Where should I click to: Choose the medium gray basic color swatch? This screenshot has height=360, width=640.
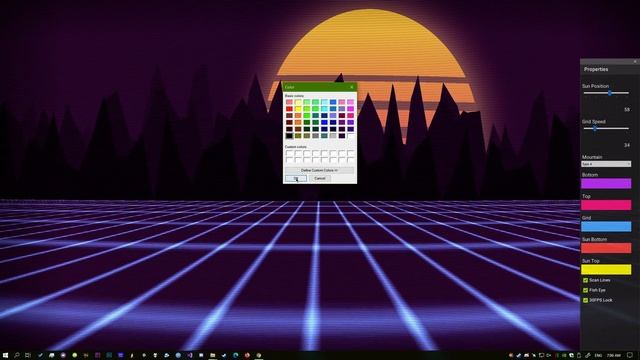(316, 136)
